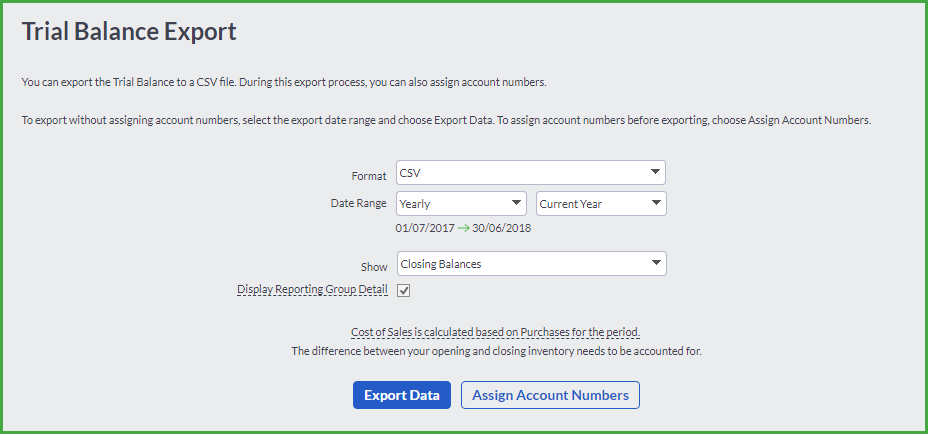
Task: Click the Cost of Sales calculation note
Action: [495, 332]
